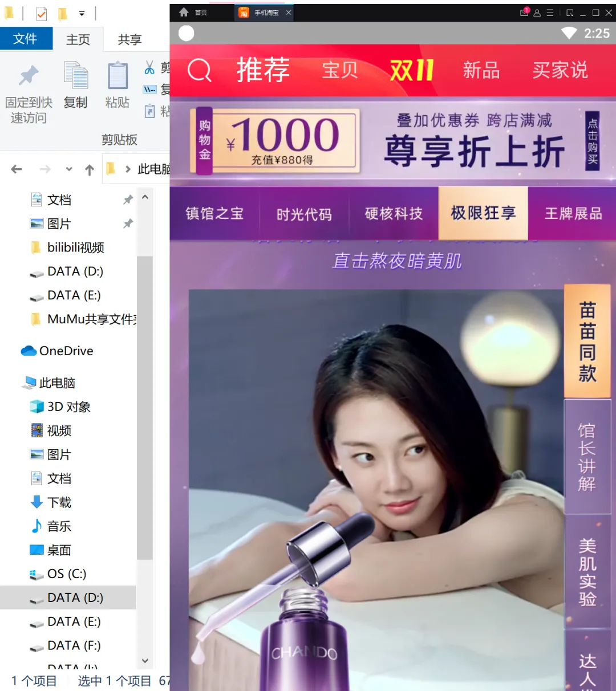Select 此电脑 in navigation pane
Image resolution: width=616 pixels, height=691 pixels.
(x=49, y=383)
